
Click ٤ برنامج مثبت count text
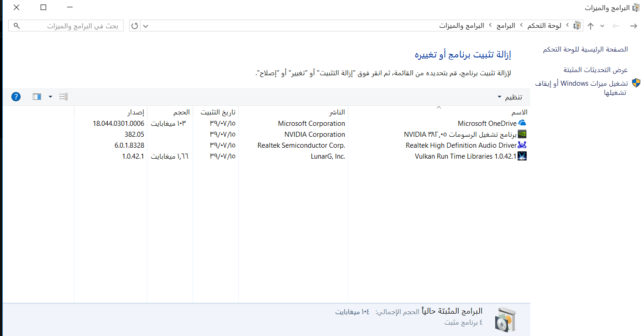(463, 322)
